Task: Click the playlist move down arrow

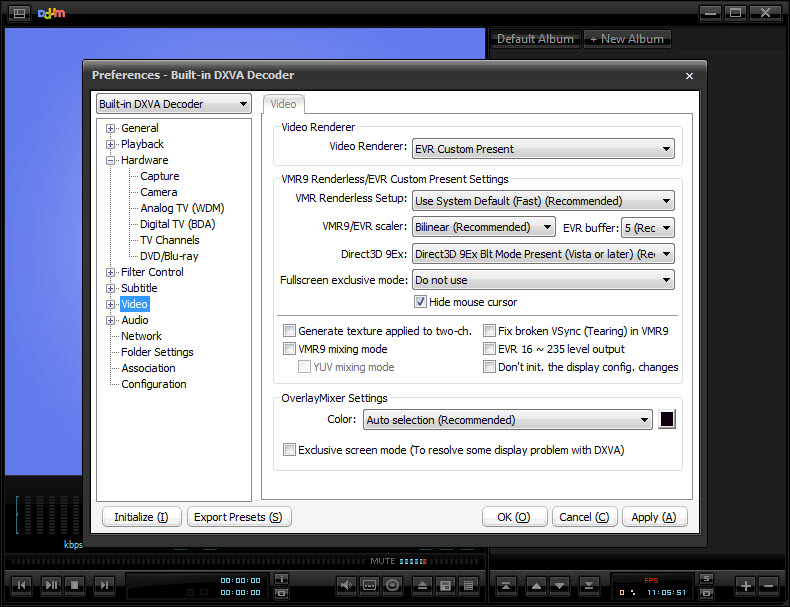Action: [x=559, y=585]
